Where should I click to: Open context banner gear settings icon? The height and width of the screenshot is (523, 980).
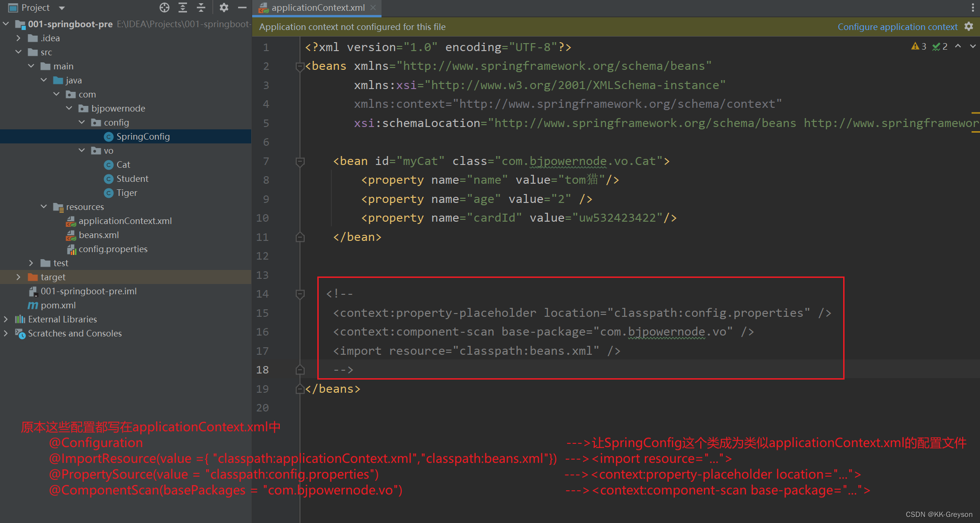coord(969,27)
